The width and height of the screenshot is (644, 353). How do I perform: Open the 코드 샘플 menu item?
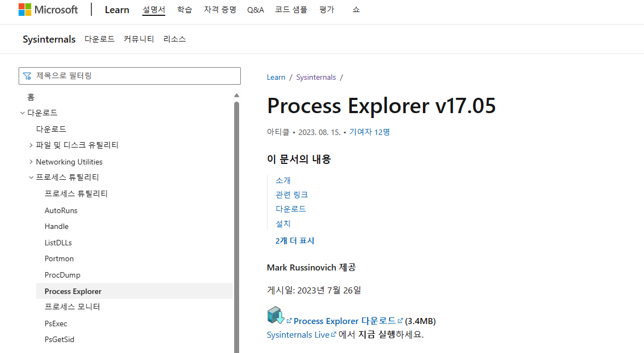tap(291, 9)
